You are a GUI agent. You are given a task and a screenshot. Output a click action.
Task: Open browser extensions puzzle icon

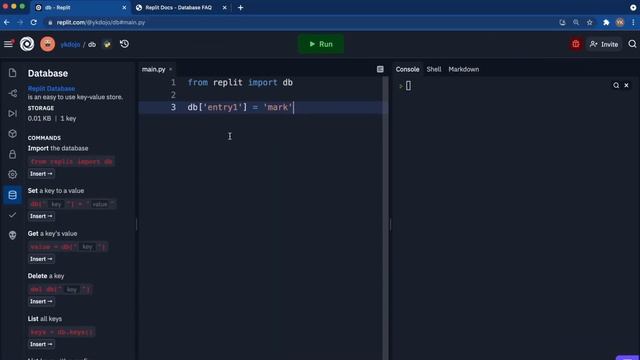pyautogui.click(x=606, y=22)
